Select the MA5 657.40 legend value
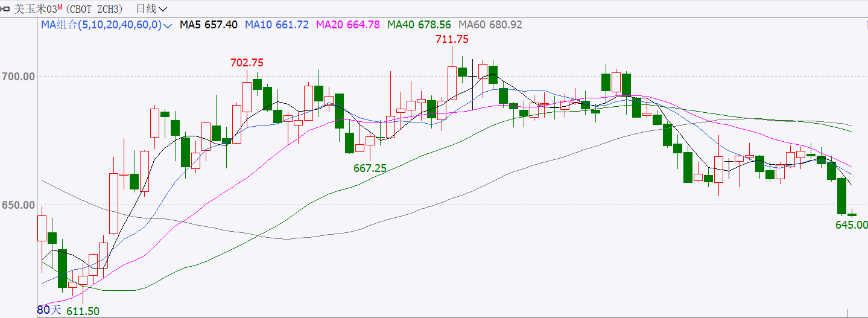 click(x=209, y=25)
